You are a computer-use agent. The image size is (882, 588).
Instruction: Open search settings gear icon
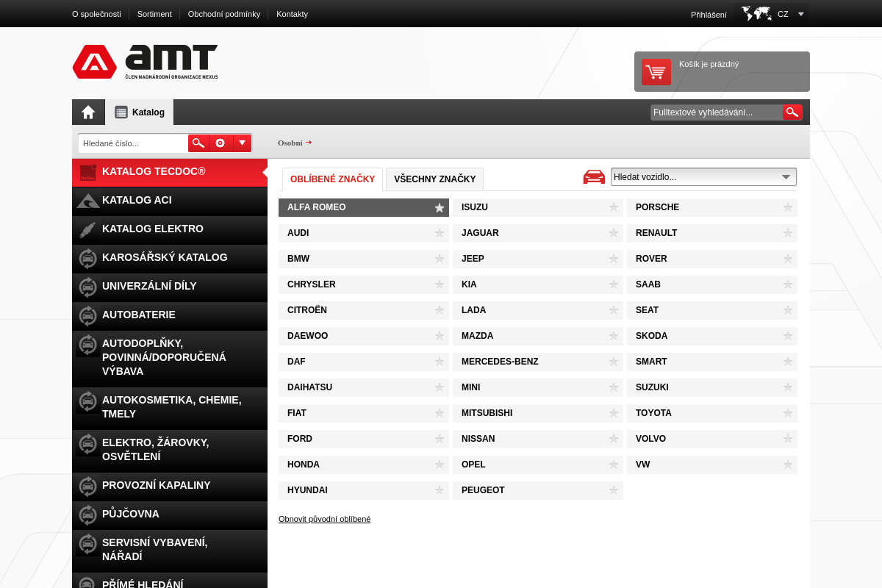pos(220,143)
